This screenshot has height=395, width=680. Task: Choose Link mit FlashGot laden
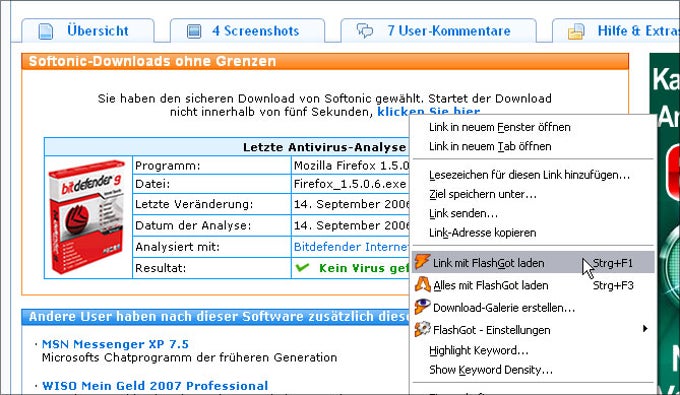(533, 262)
